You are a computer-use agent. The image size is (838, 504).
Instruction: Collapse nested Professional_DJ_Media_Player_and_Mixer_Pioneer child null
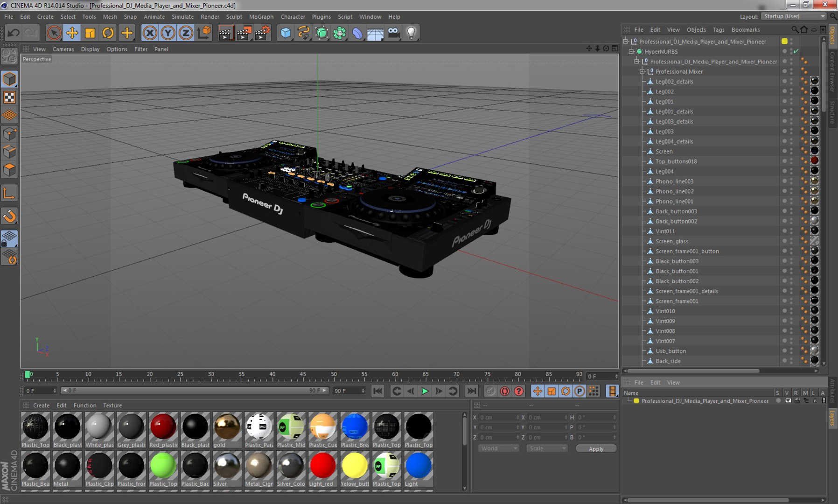[637, 62]
